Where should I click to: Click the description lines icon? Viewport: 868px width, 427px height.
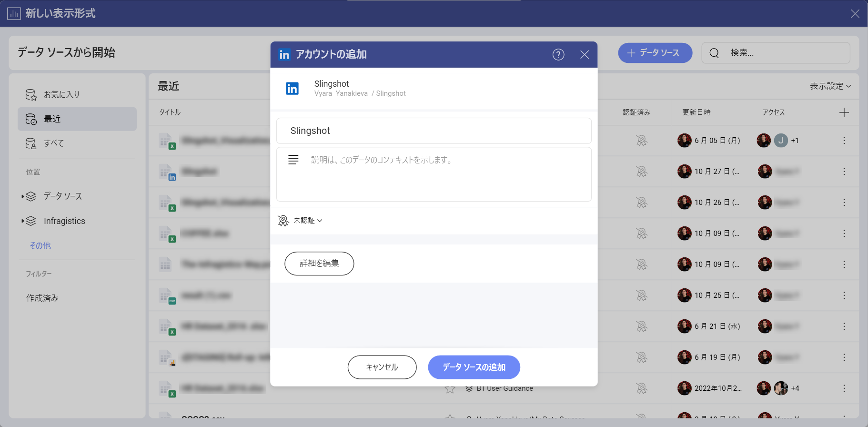point(293,160)
